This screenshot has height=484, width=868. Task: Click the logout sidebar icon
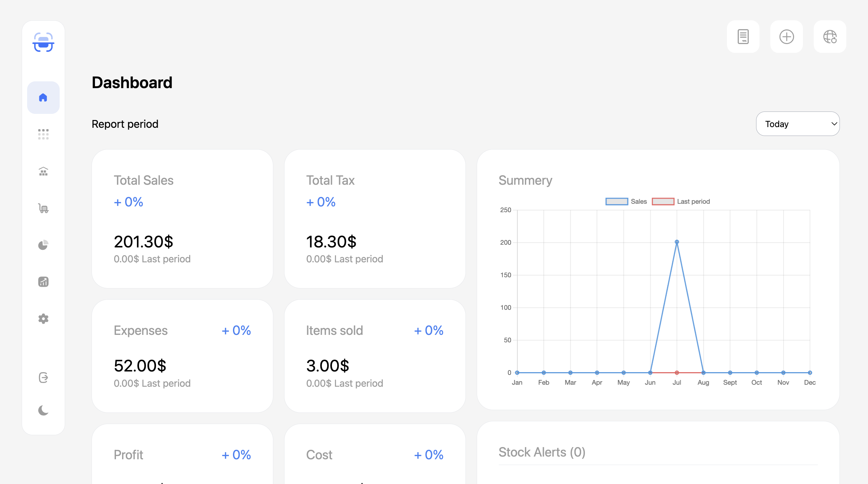pos(43,377)
